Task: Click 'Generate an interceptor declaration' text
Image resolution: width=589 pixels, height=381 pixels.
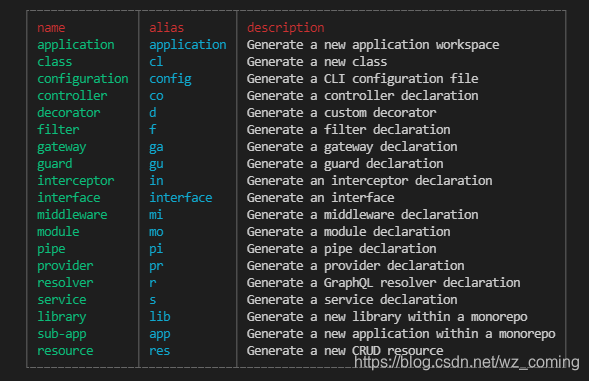Action: coord(369,181)
